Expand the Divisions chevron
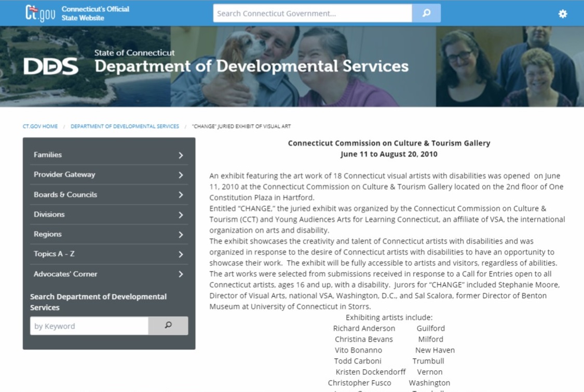The image size is (584, 392). (x=181, y=214)
